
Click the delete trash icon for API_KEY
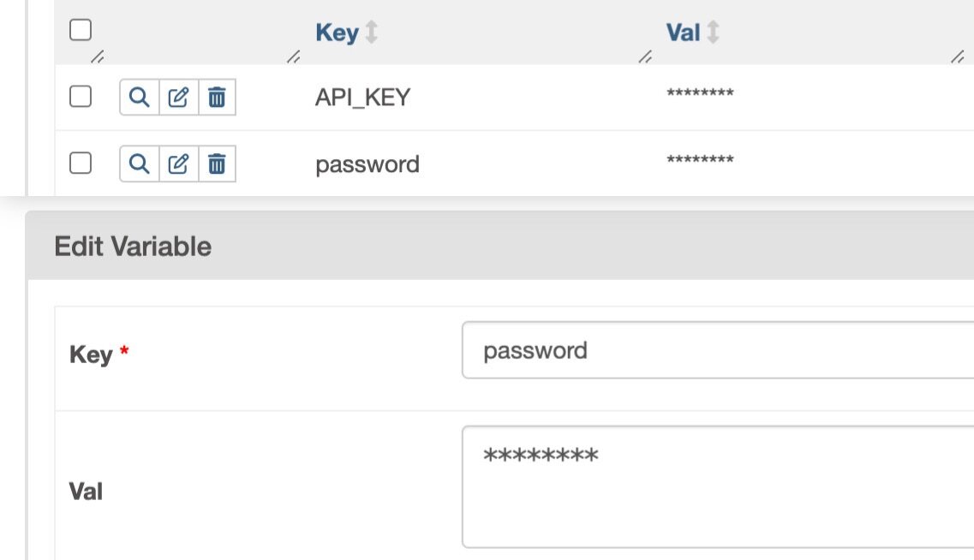[x=218, y=98]
